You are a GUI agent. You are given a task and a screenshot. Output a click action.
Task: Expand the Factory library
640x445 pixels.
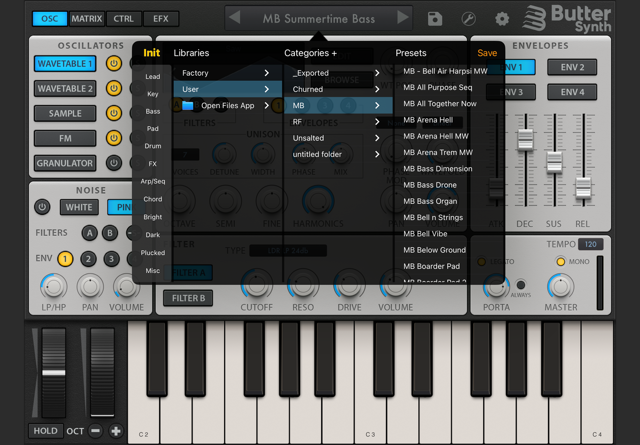(227, 73)
